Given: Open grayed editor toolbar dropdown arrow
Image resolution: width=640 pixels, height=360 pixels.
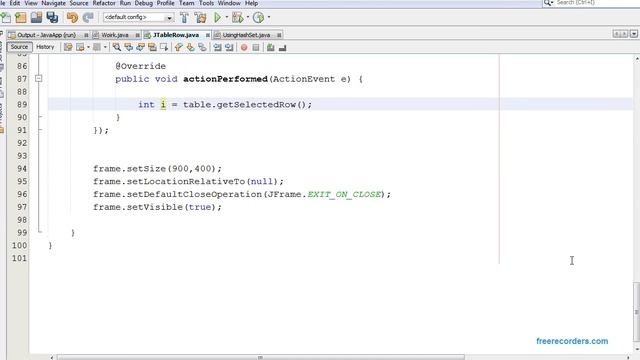Looking at the screenshot, I should click(105, 47).
